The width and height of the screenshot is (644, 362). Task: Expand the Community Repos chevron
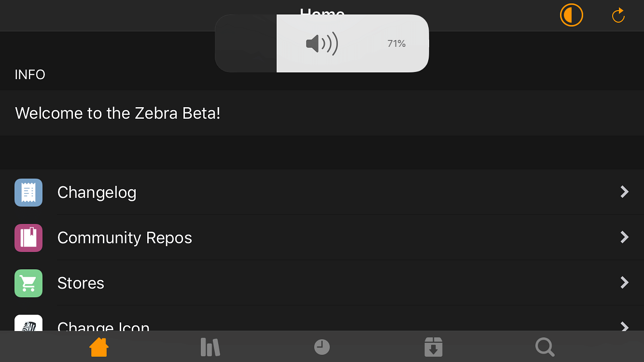click(x=624, y=237)
